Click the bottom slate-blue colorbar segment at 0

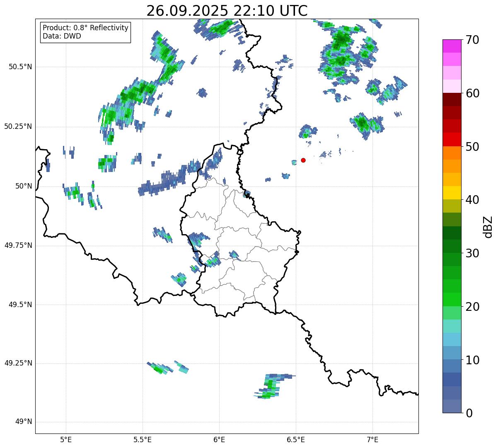click(x=452, y=406)
